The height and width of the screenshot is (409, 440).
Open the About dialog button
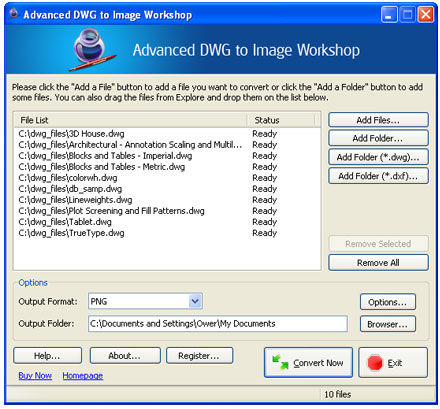coord(125,356)
